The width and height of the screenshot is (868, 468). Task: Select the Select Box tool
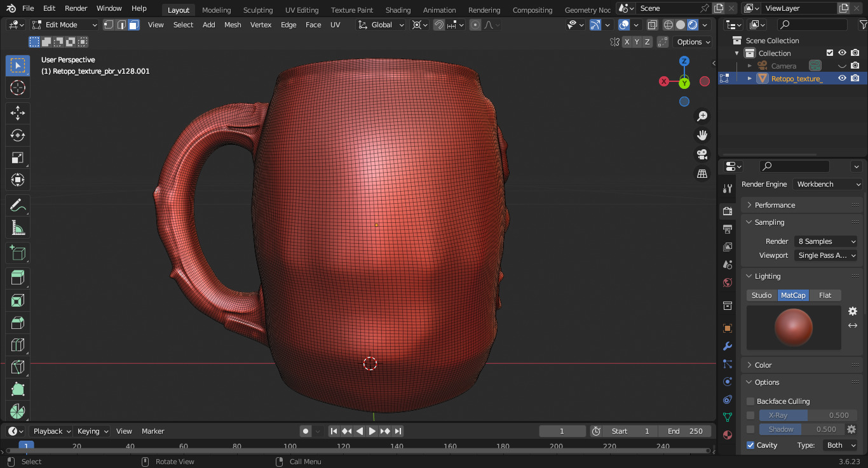click(x=18, y=65)
